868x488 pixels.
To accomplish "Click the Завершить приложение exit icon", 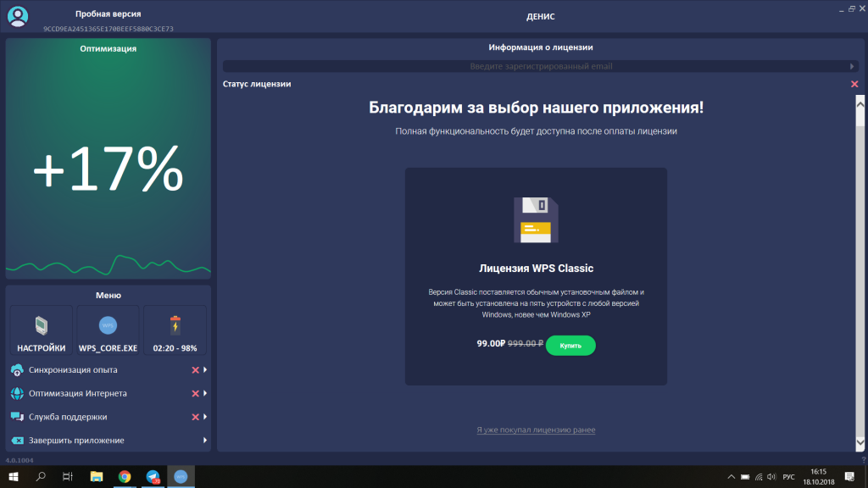I will [x=17, y=441].
